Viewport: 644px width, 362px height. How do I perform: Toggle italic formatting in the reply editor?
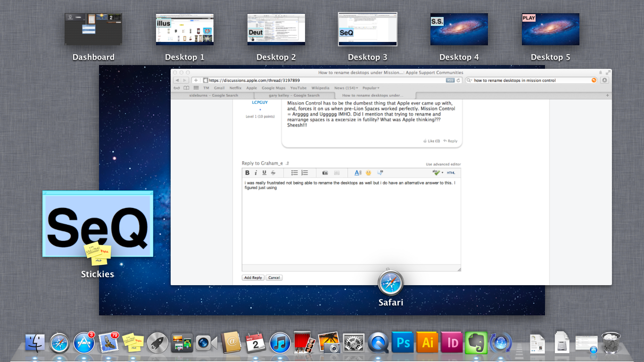click(x=256, y=173)
